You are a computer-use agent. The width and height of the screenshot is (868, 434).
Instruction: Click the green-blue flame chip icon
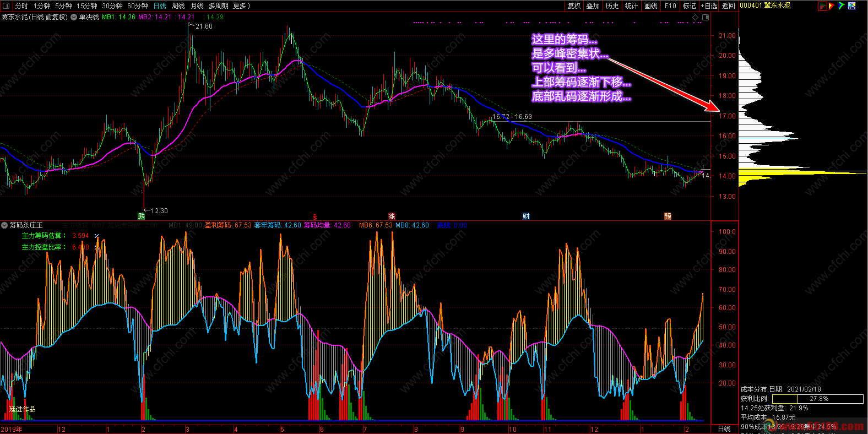(842, 6)
